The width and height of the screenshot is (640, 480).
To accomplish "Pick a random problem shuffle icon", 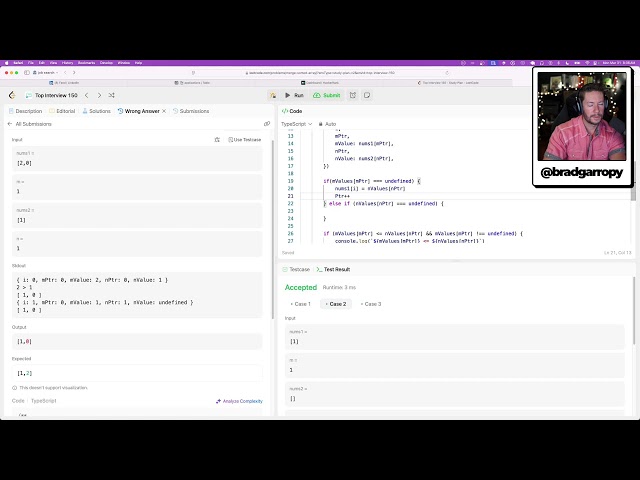I will (111, 95).
